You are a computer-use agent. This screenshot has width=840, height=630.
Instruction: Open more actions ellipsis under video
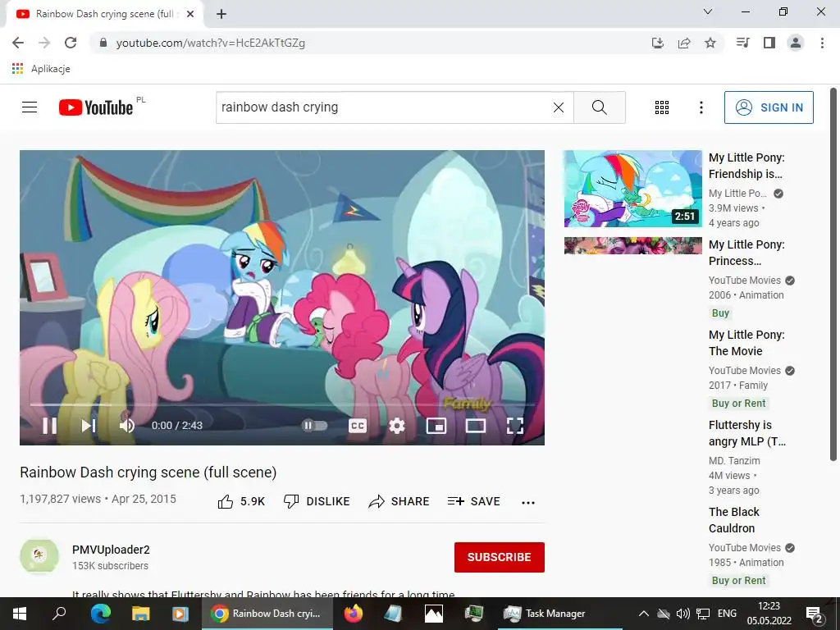528,503
